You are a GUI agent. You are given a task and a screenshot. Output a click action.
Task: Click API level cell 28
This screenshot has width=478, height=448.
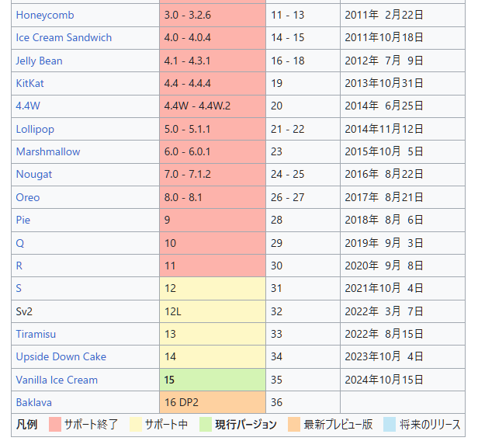pos(303,220)
